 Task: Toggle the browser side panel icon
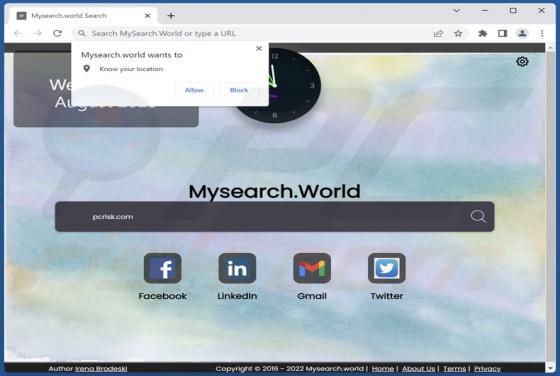(502, 34)
